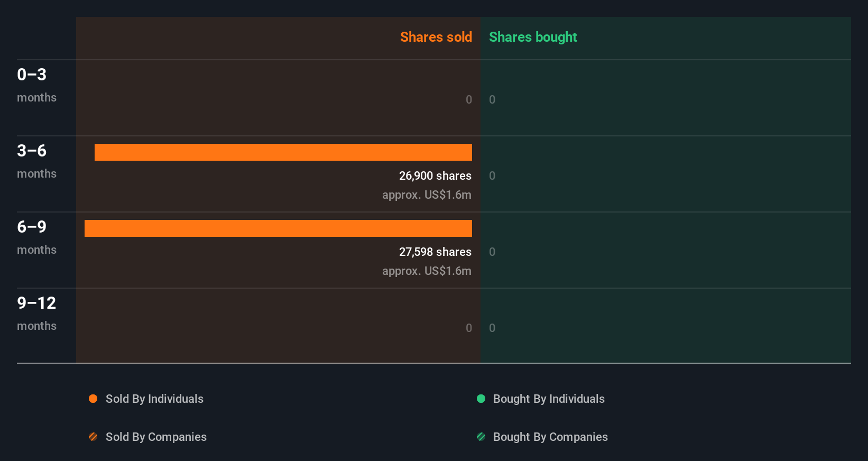Screen dimensions: 868x461
Task: Click the Shares sold column header
Action: (436, 37)
